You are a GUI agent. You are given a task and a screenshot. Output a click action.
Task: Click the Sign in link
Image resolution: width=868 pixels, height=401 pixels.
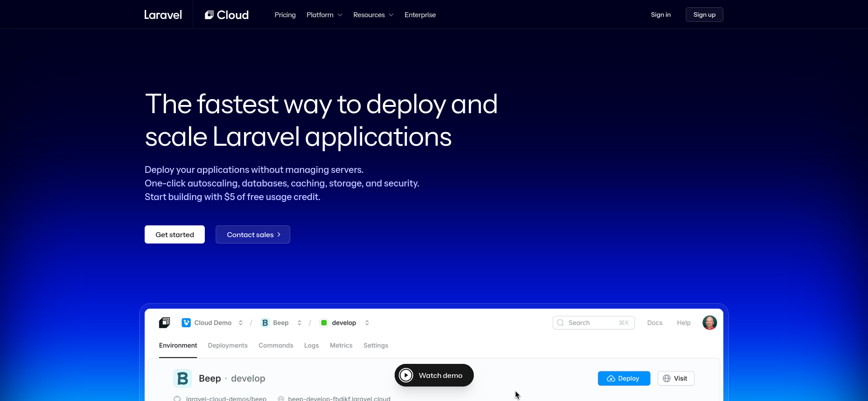[660, 14]
